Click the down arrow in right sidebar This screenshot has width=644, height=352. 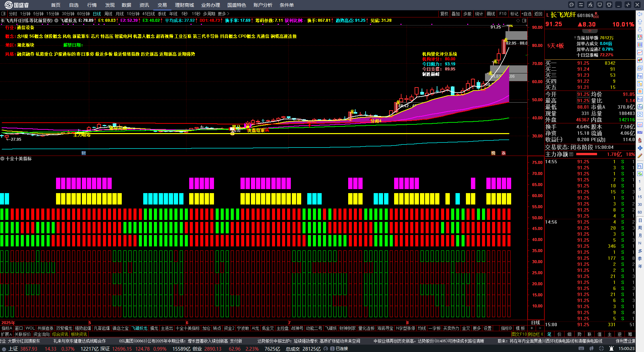640,29
